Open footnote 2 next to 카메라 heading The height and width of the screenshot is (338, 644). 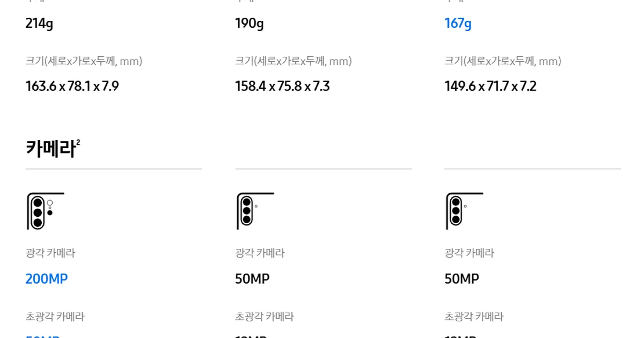[78, 142]
